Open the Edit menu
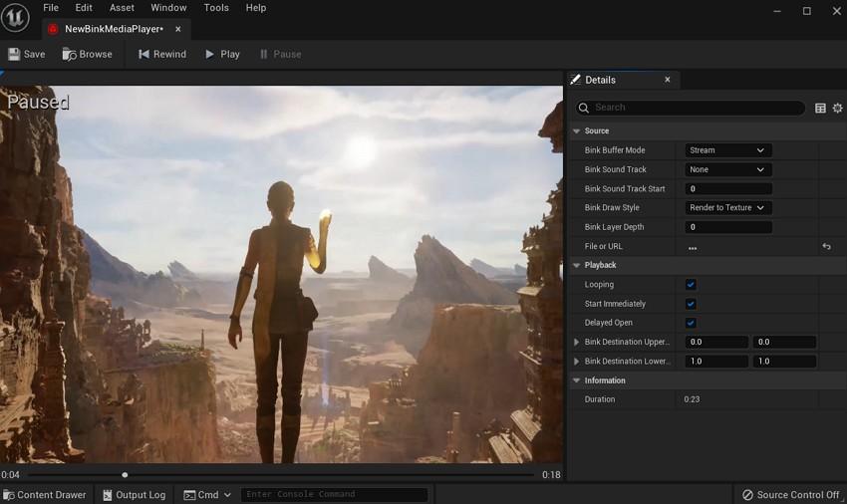Screen dimensions: 847x504 coord(84,8)
